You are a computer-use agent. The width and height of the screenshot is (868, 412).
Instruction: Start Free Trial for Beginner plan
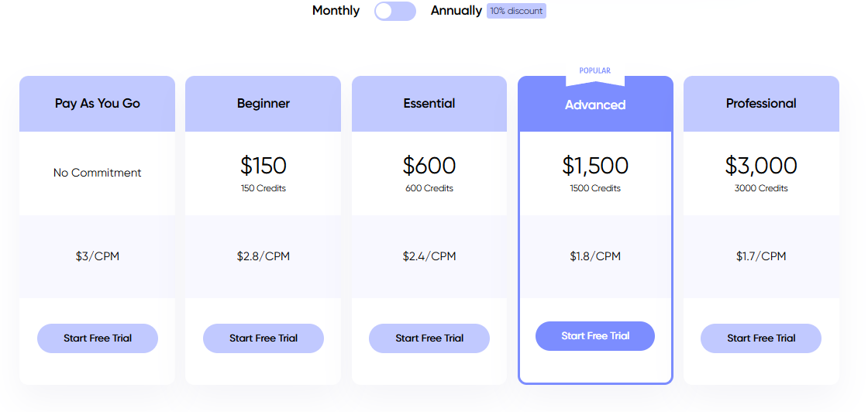[x=263, y=338]
